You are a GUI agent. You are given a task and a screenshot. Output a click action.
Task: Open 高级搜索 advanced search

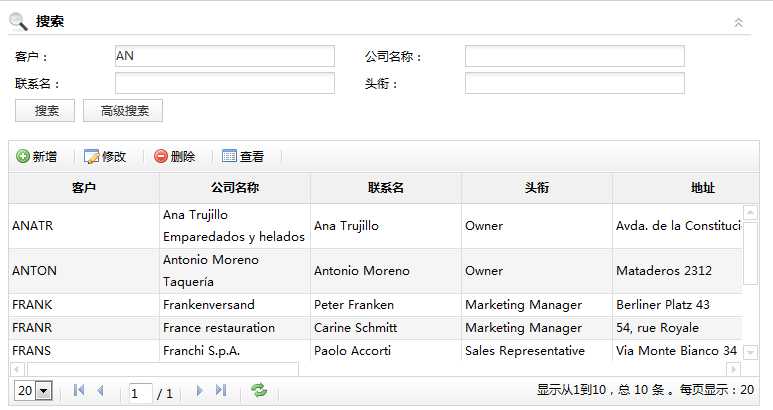(x=123, y=110)
